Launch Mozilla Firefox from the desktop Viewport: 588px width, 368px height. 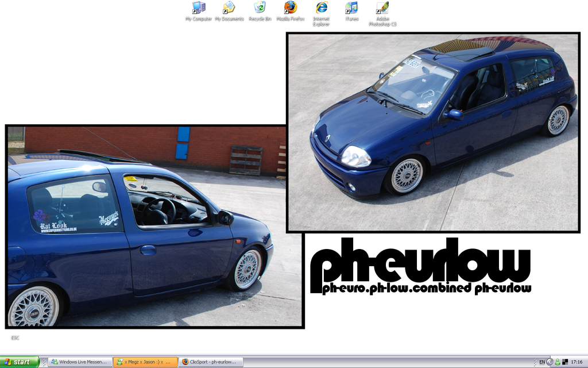(x=291, y=8)
